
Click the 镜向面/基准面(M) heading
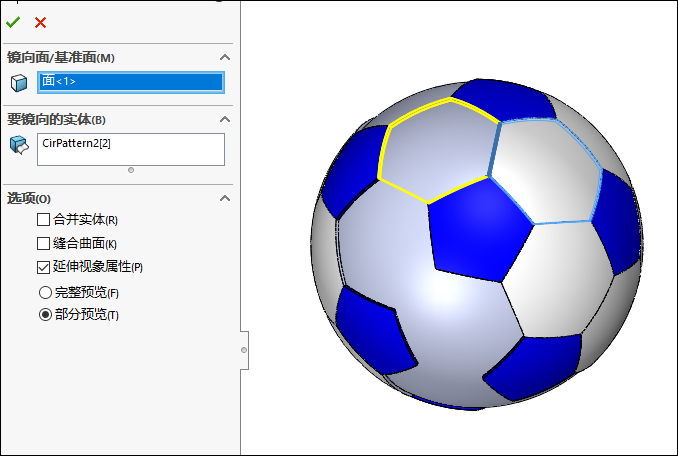pyautogui.click(x=61, y=57)
